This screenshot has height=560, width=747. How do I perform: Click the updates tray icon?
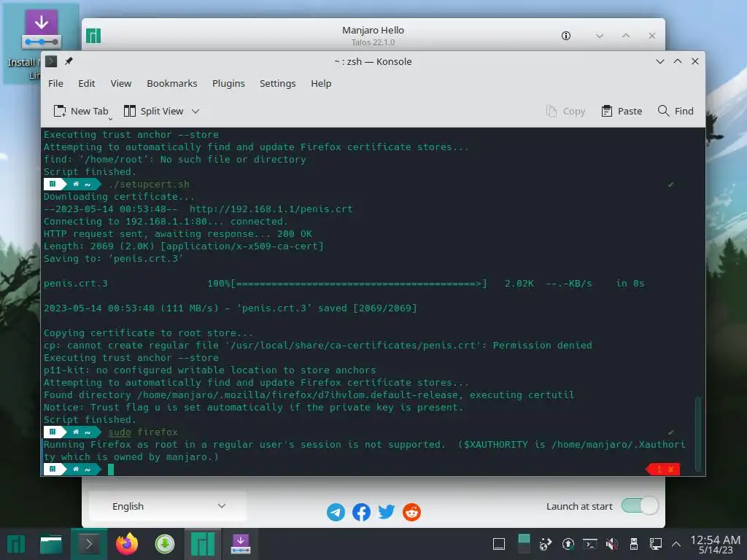pos(568,544)
